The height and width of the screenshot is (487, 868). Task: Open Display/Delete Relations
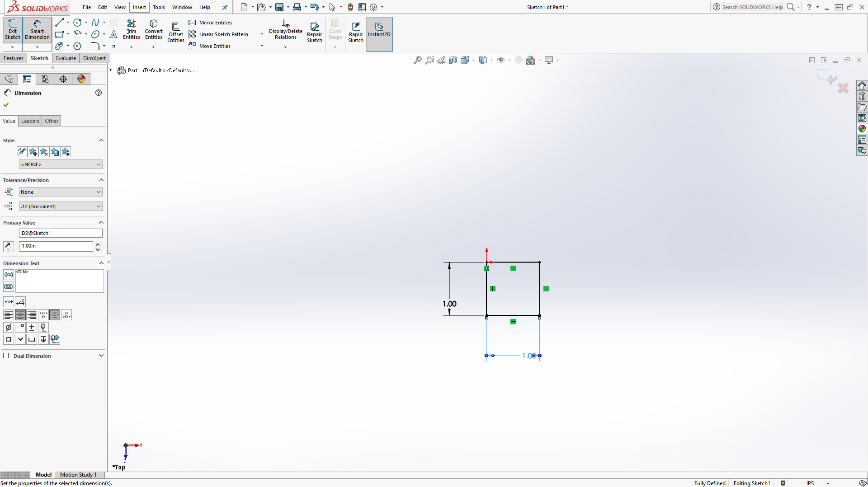(x=286, y=30)
